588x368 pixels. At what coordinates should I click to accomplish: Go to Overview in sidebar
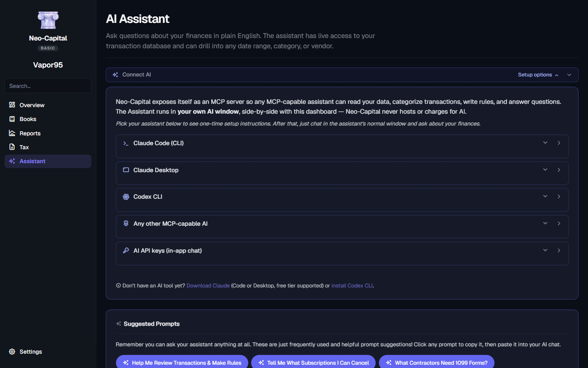coord(48,105)
